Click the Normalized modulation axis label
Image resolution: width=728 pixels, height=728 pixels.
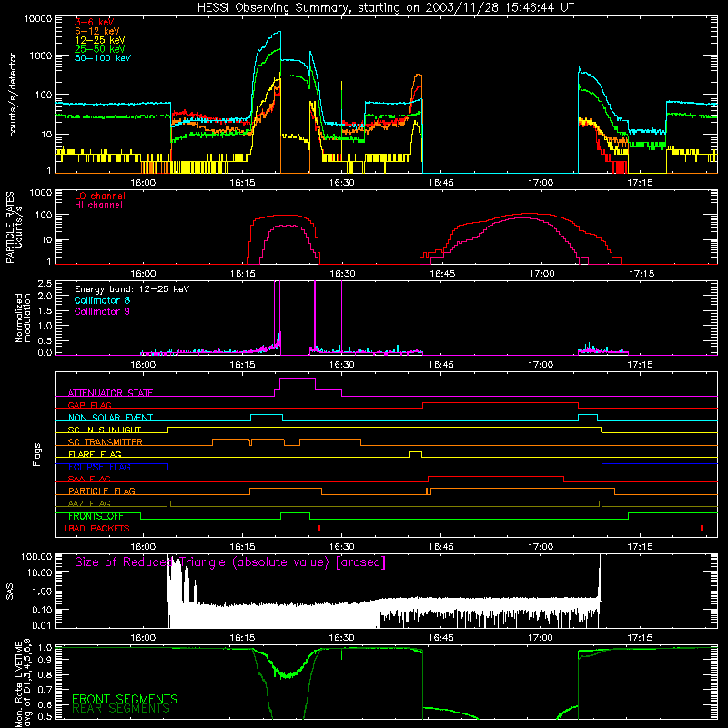[23, 318]
